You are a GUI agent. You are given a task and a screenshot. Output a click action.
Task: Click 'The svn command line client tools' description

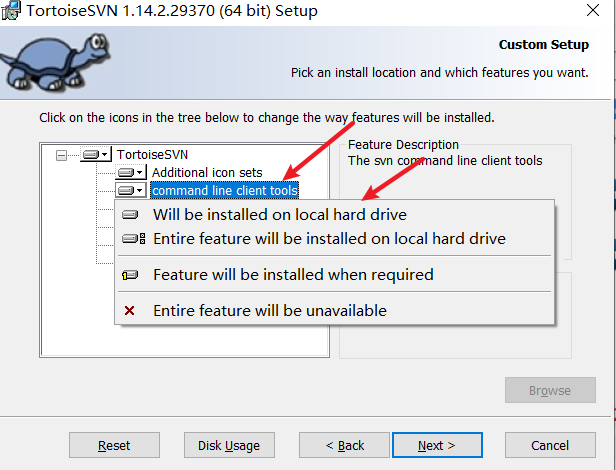click(x=445, y=161)
